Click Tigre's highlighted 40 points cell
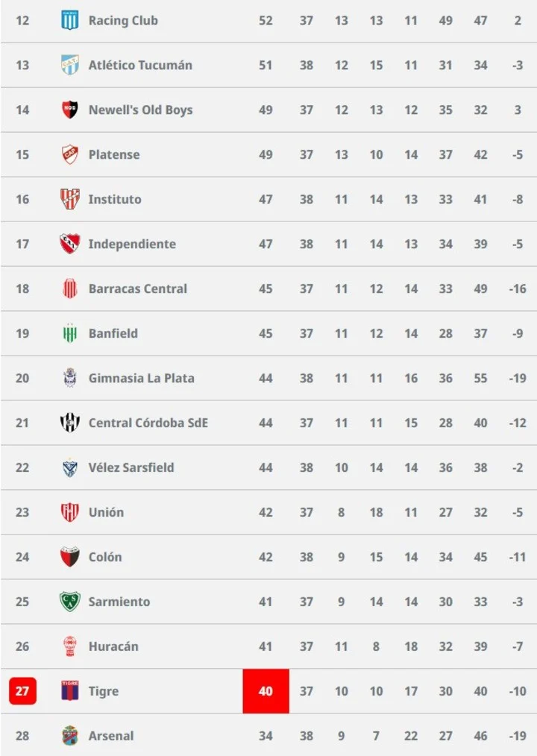 [266, 691]
